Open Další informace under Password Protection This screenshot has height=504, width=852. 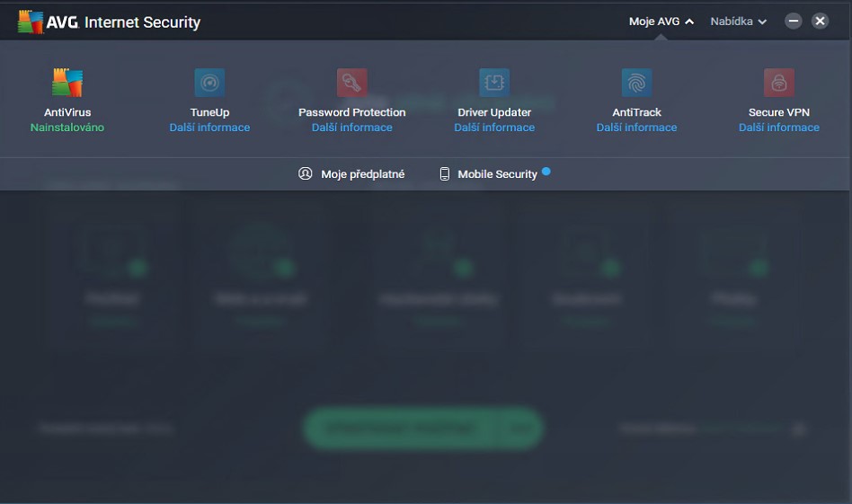click(352, 128)
